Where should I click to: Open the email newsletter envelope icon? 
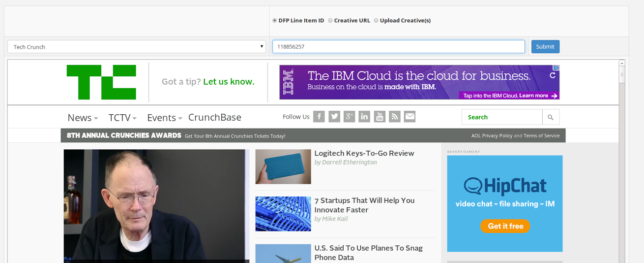pos(410,117)
